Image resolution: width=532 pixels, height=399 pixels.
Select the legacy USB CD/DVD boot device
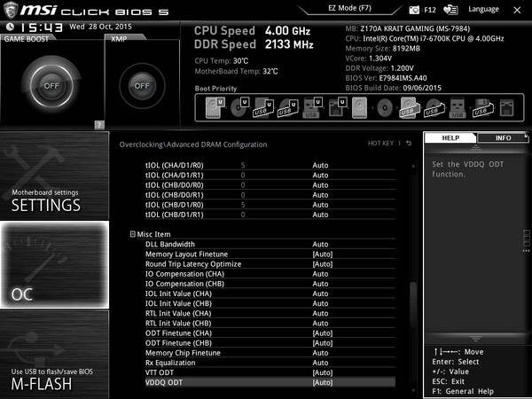[434, 108]
